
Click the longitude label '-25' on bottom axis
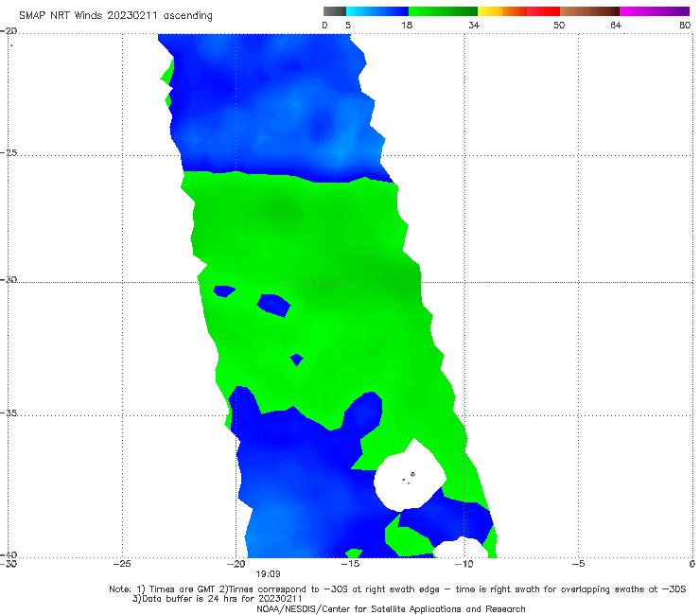point(122,564)
